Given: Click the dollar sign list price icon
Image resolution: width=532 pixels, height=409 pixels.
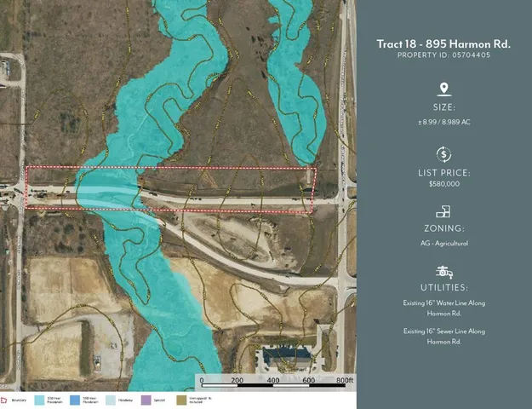Looking at the screenshot, I should (443, 154).
